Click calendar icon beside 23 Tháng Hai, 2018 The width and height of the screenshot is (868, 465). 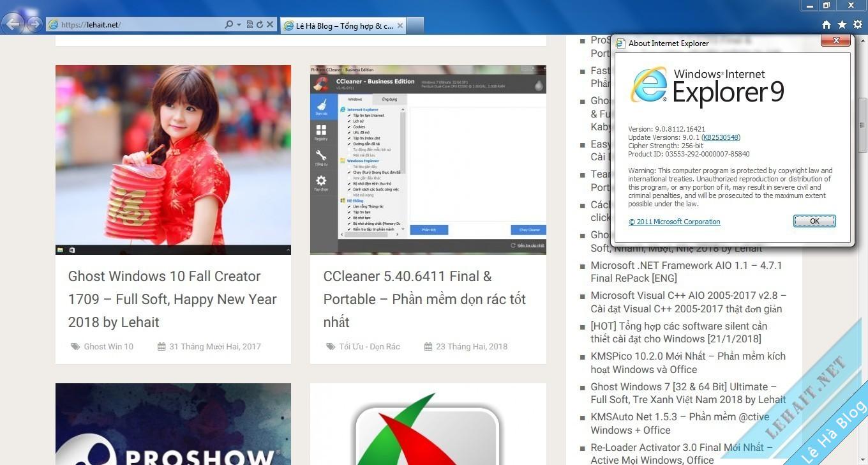pos(428,346)
